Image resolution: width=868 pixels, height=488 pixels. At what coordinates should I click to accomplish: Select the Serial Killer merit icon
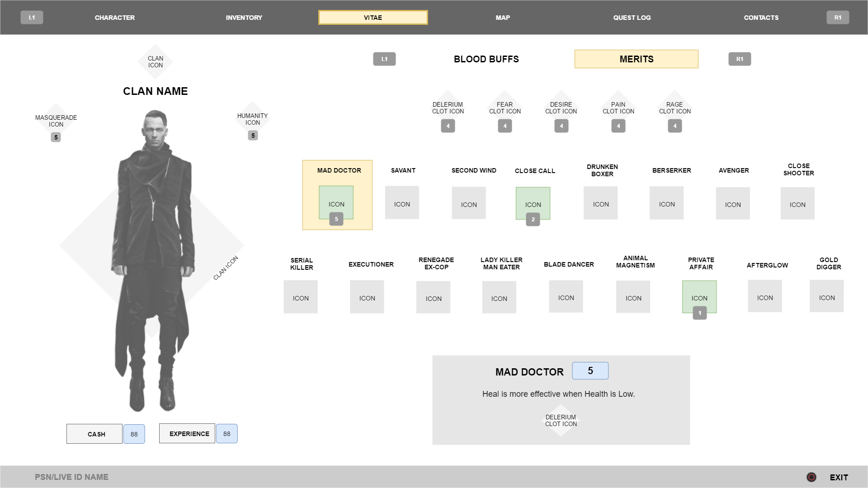click(x=301, y=297)
